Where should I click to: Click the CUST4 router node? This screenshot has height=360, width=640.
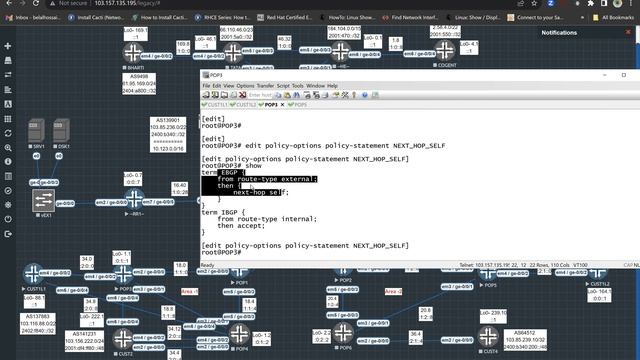tap(488, 337)
